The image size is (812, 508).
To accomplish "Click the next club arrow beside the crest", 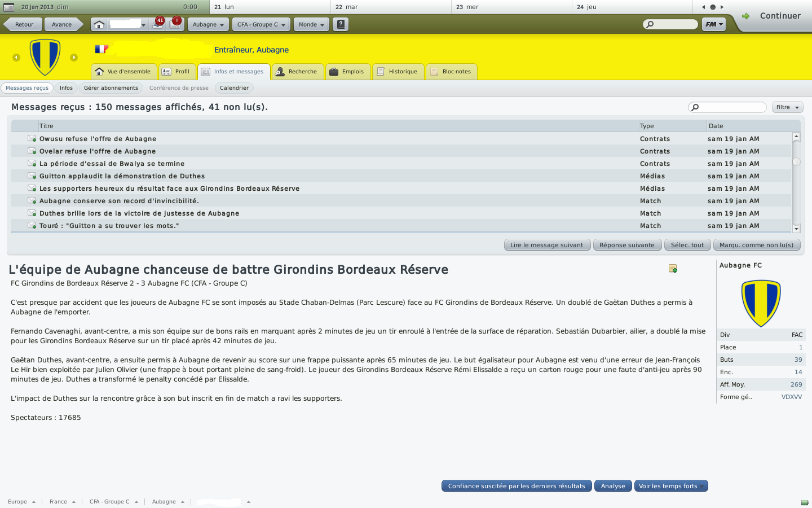I will click(74, 58).
